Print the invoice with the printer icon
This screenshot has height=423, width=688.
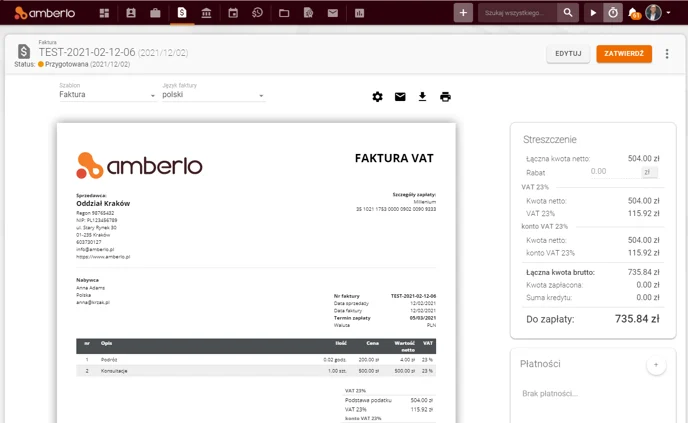pos(445,97)
